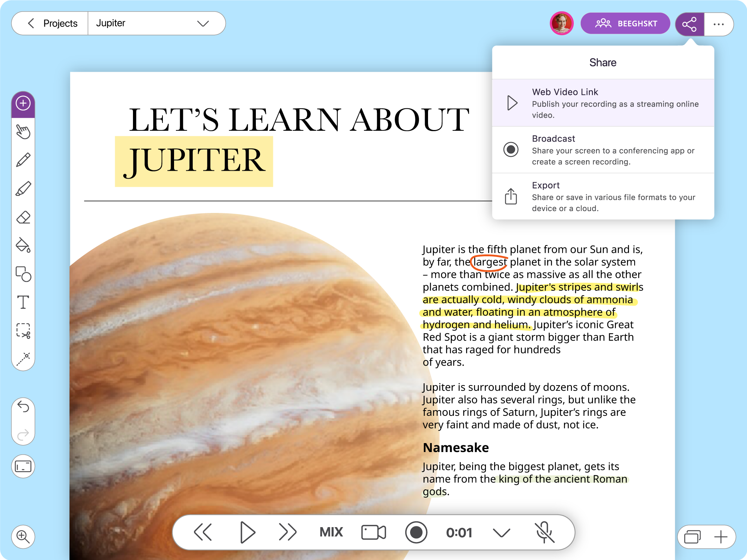This screenshot has height=560, width=747.
Task: Click the Namesake subheading
Action: point(456,448)
